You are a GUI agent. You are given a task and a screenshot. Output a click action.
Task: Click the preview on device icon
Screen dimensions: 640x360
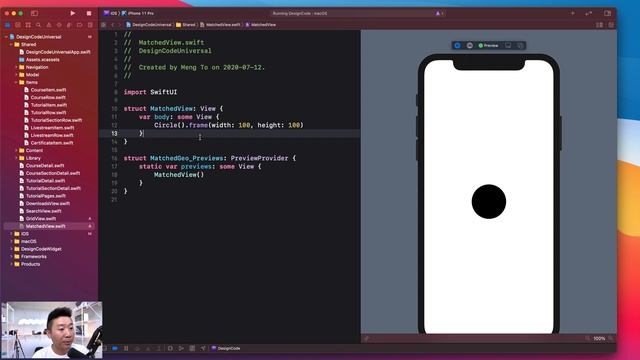coord(508,45)
